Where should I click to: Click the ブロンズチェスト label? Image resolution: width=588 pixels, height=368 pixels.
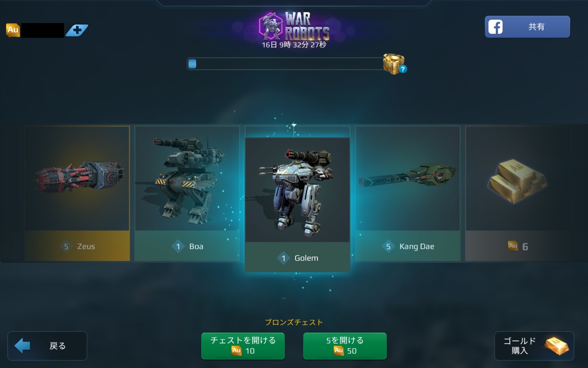pyautogui.click(x=294, y=322)
